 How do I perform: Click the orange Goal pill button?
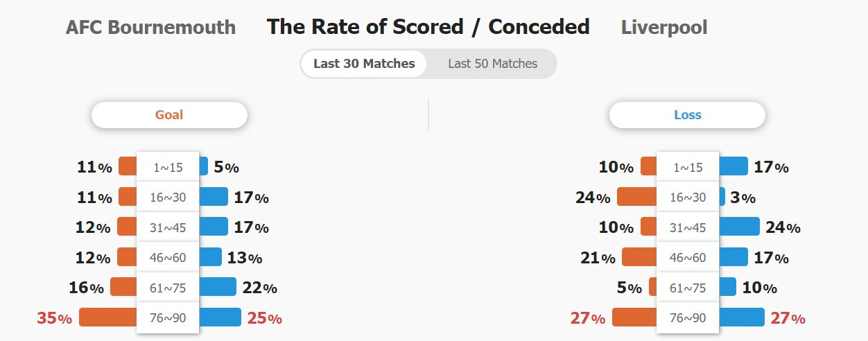coord(169,115)
